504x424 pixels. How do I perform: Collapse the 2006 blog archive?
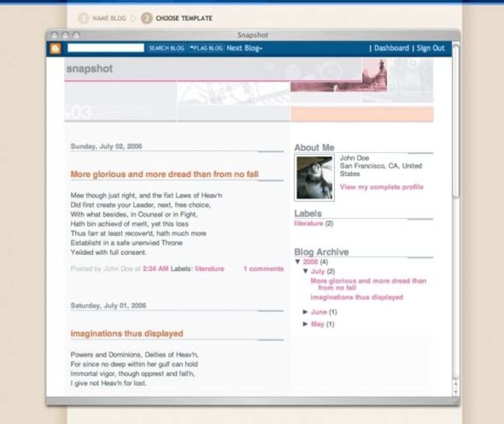pyautogui.click(x=298, y=261)
